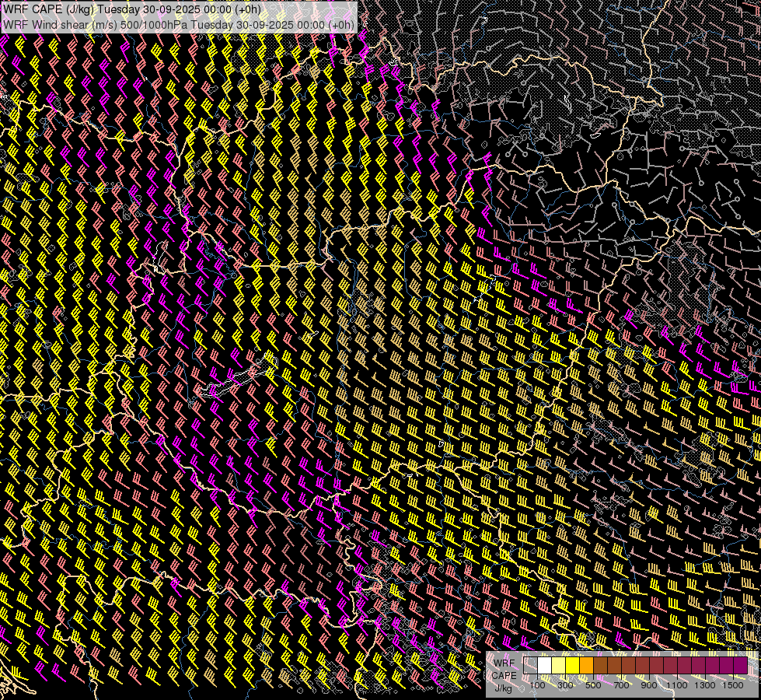The image size is (761, 700).
Task: Click the white CAPE legend swatch
Action: (544, 666)
